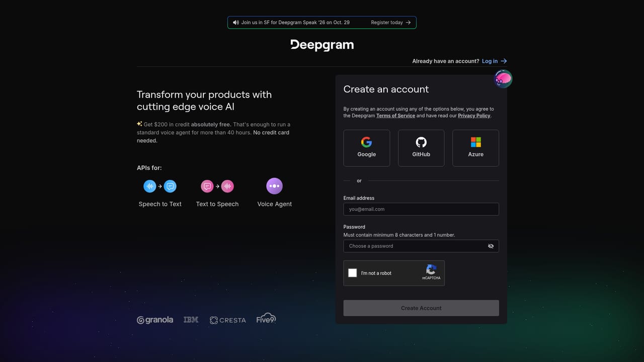
Task: Click the Speech to Text icon
Action: (x=160, y=187)
